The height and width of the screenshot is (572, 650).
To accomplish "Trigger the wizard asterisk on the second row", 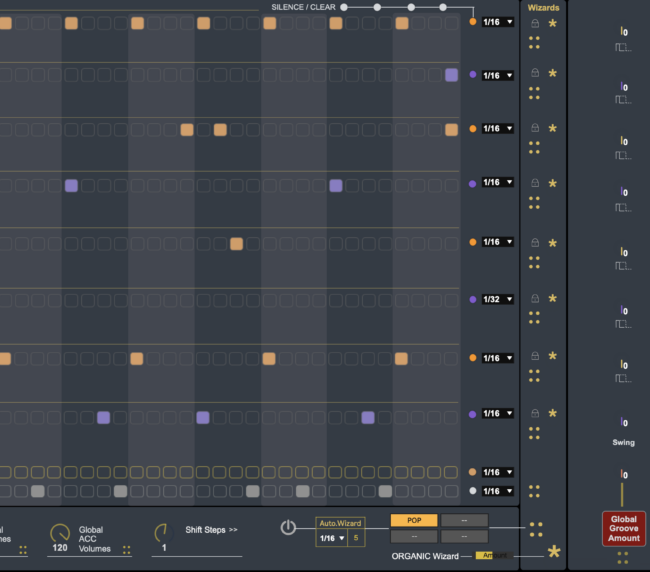I will 553,74.
